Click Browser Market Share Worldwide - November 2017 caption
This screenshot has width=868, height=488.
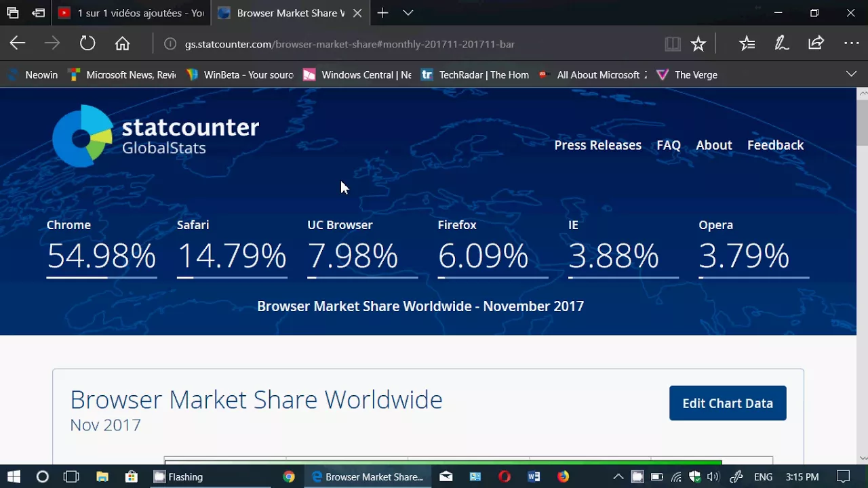point(420,306)
